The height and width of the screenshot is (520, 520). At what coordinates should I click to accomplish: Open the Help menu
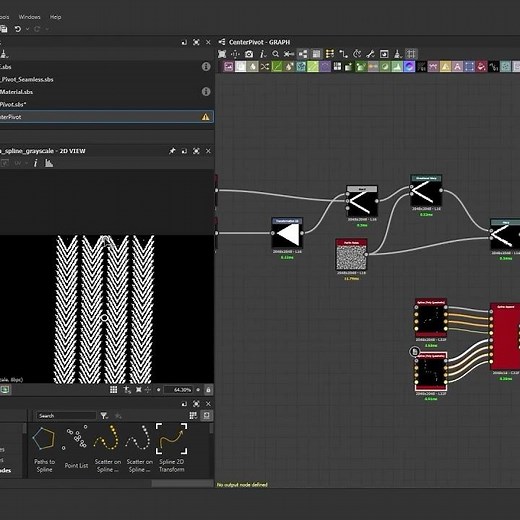pos(55,17)
